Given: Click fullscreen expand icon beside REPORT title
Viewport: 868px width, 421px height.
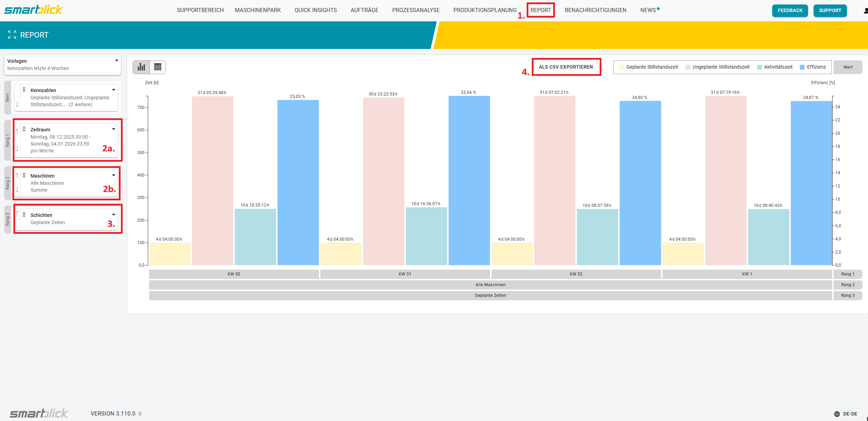Looking at the screenshot, I should pos(12,35).
